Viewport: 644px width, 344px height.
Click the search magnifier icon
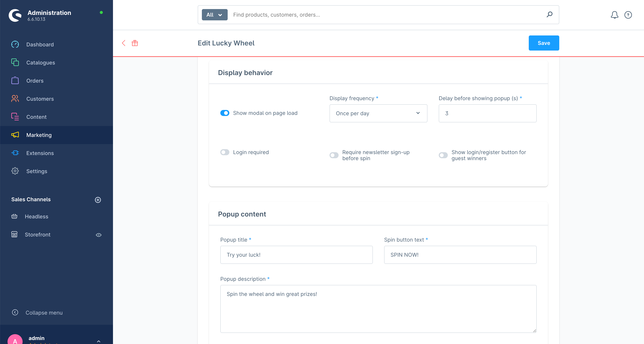pos(549,15)
